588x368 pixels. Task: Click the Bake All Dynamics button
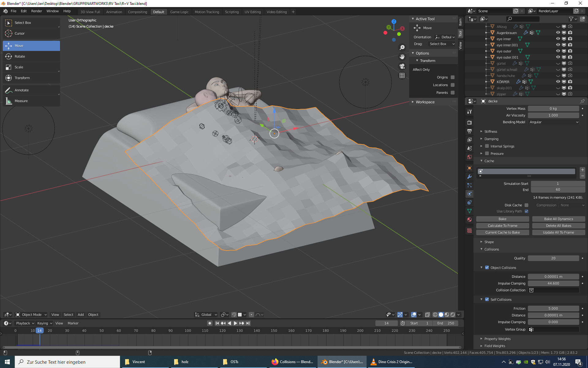(x=558, y=219)
